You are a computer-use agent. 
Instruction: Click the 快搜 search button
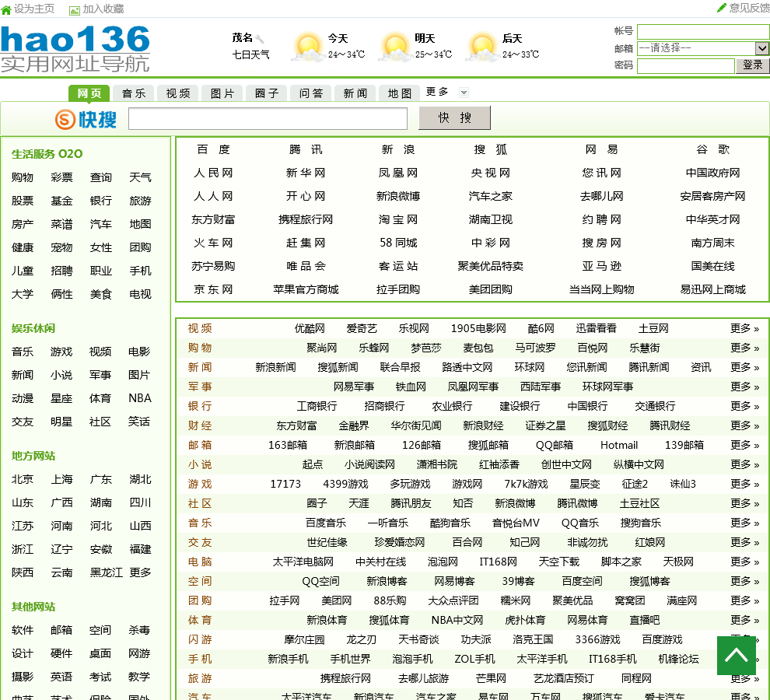(x=455, y=118)
